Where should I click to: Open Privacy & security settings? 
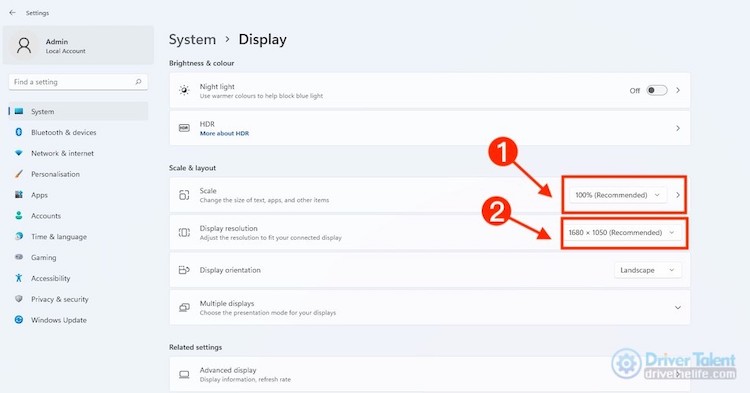coord(78,299)
